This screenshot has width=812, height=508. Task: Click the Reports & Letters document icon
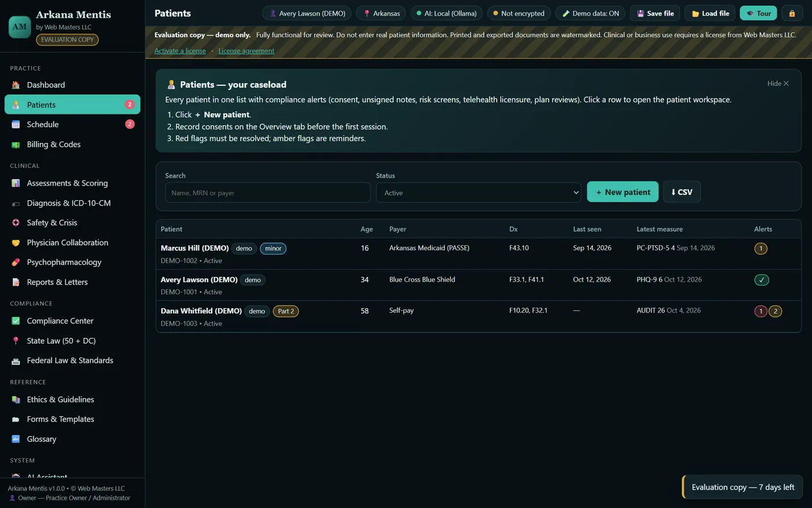(16, 282)
